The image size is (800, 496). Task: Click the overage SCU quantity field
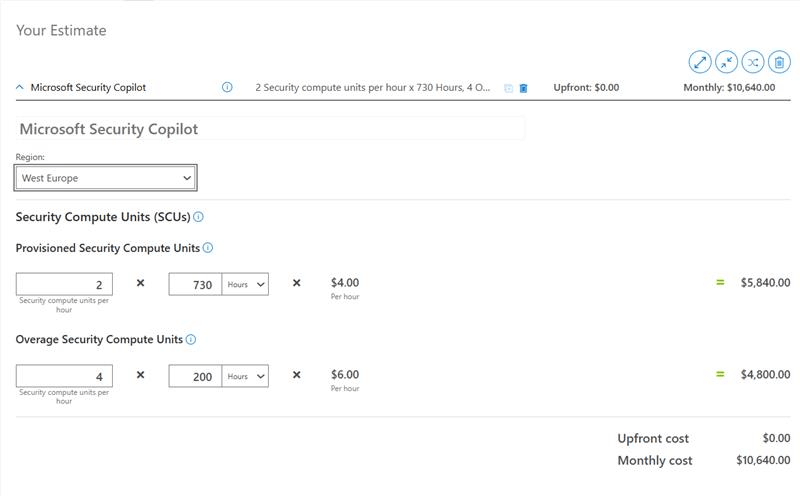64,376
